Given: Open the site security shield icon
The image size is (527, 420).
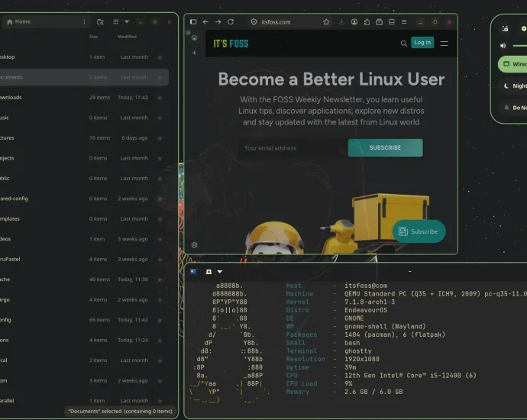Looking at the screenshot, I should 254,22.
